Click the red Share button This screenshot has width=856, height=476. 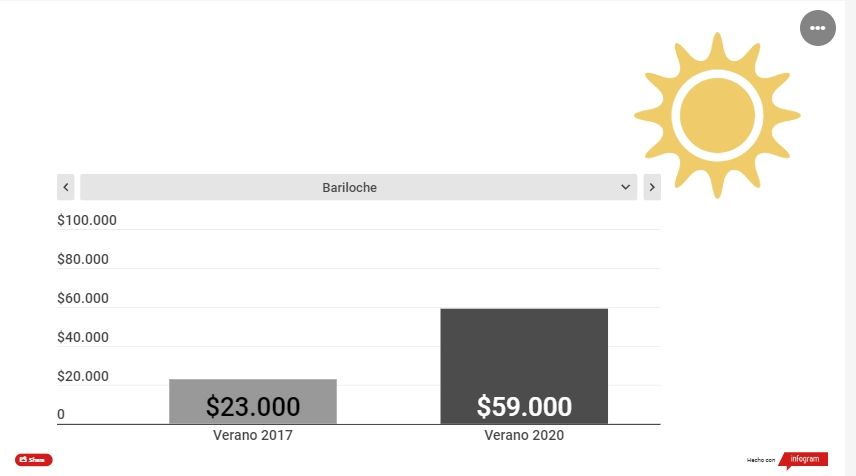pyautogui.click(x=34, y=460)
